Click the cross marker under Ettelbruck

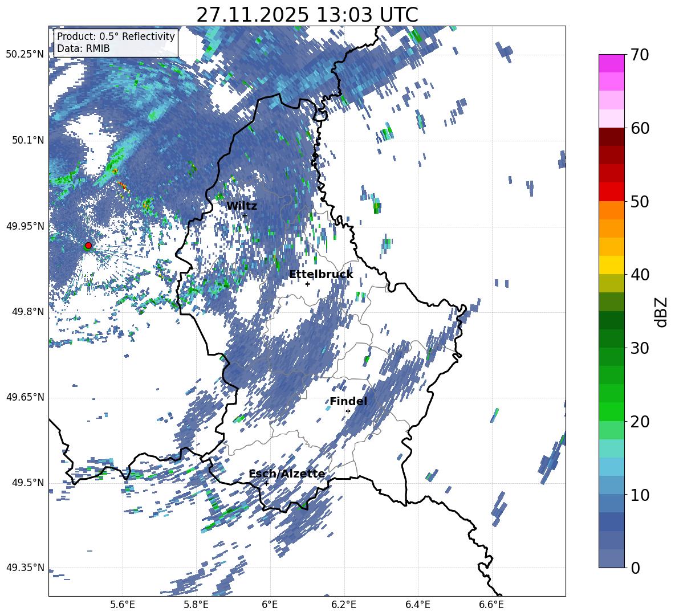click(307, 284)
